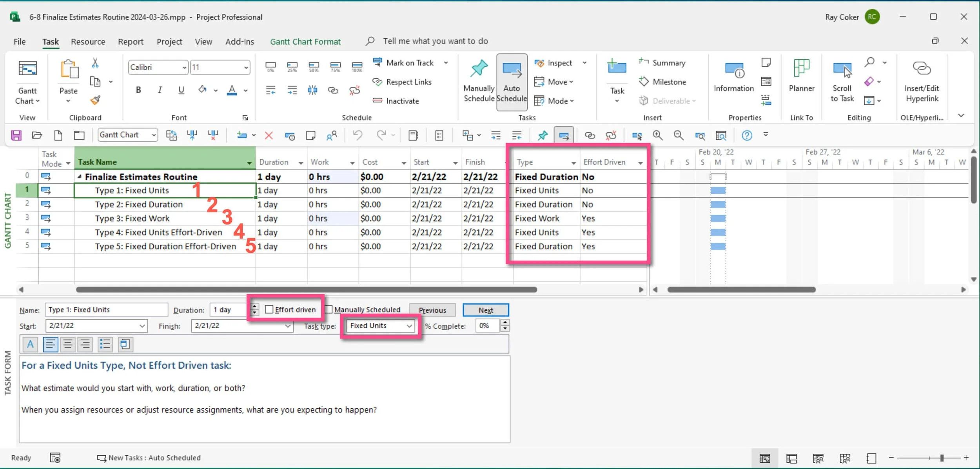Click Mark on Track button

(404, 63)
